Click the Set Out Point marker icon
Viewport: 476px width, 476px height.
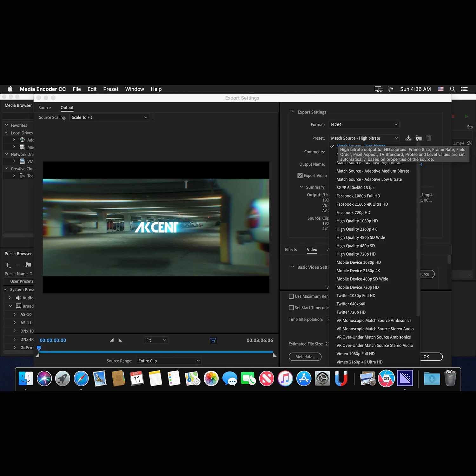click(x=120, y=340)
